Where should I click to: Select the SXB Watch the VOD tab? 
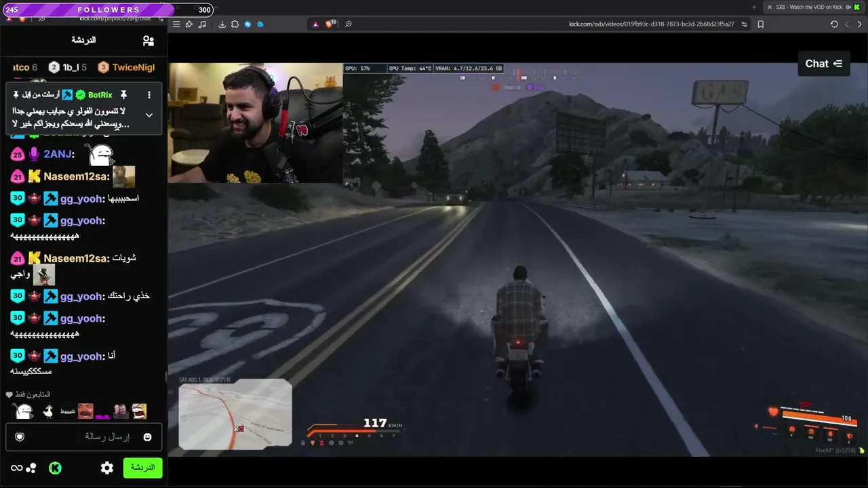[x=814, y=7]
